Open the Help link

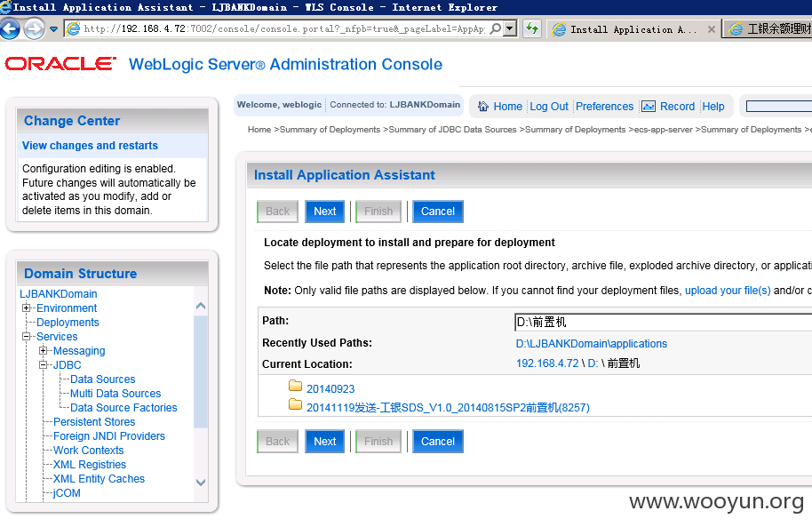[x=713, y=107]
